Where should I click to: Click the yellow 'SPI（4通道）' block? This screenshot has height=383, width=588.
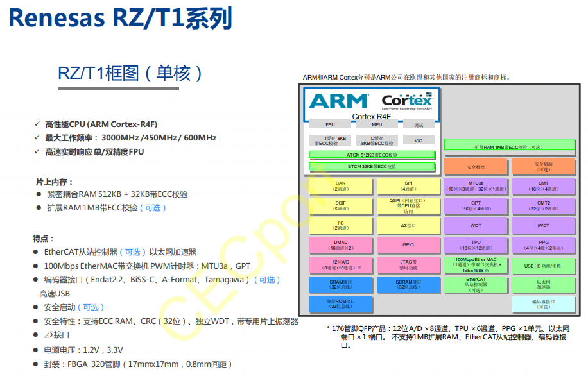(408, 186)
